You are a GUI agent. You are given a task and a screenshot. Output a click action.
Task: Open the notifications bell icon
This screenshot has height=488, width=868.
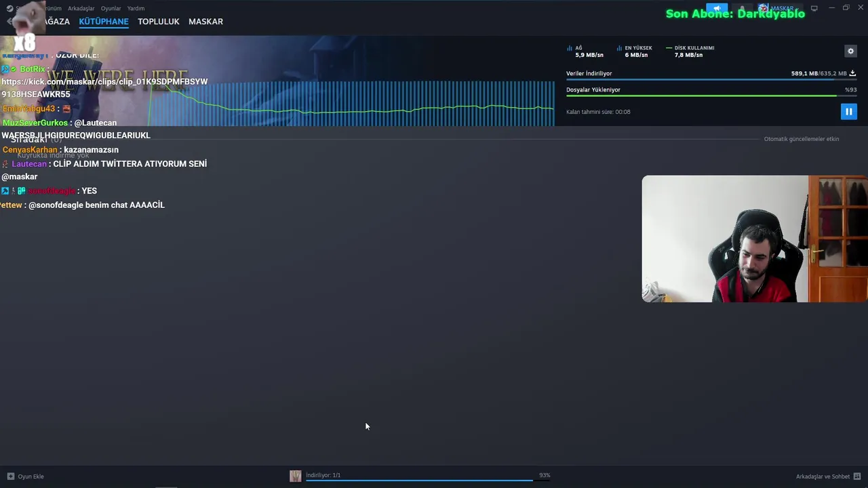pyautogui.click(x=741, y=8)
